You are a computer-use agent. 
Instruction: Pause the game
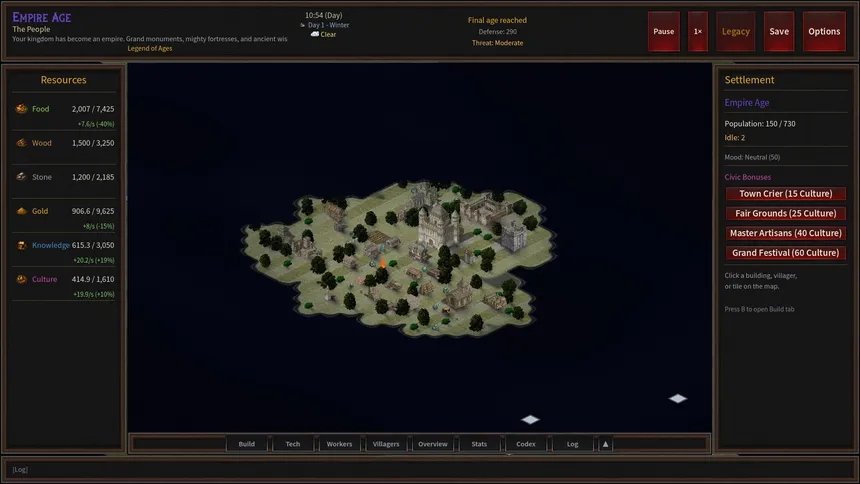point(664,31)
